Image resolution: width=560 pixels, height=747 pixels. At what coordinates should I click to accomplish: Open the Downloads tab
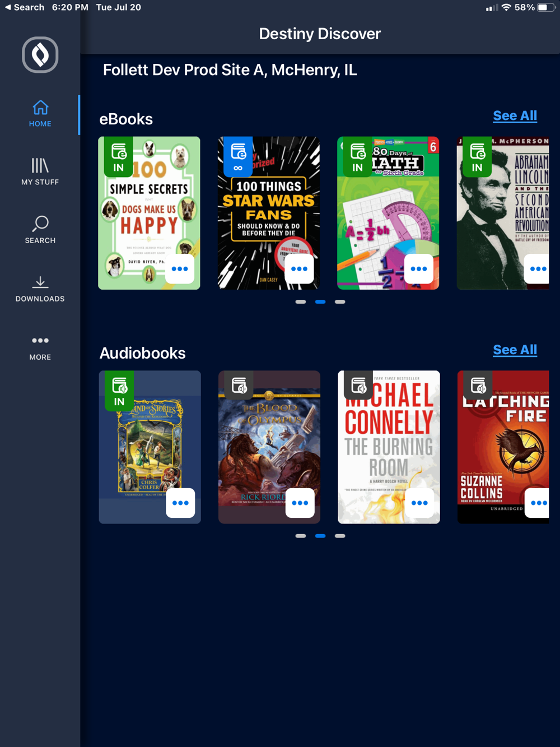[40, 289]
